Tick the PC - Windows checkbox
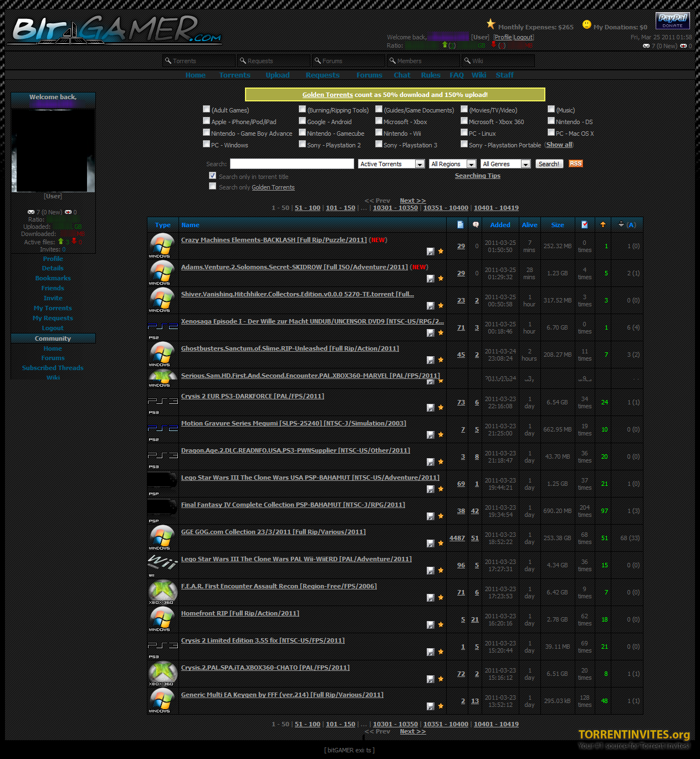The width and height of the screenshot is (700, 759). tap(207, 144)
